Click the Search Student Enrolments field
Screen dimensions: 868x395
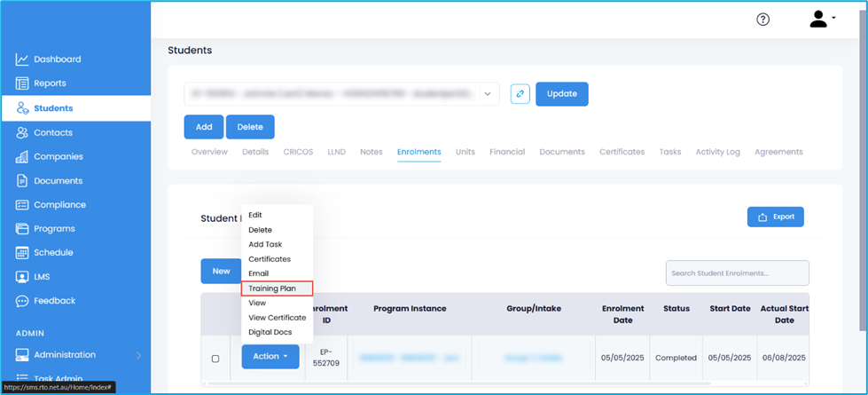737,273
